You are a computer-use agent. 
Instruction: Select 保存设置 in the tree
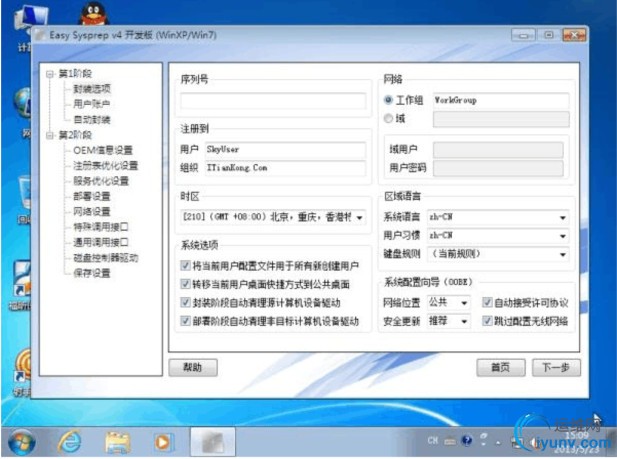tap(92, 273)
